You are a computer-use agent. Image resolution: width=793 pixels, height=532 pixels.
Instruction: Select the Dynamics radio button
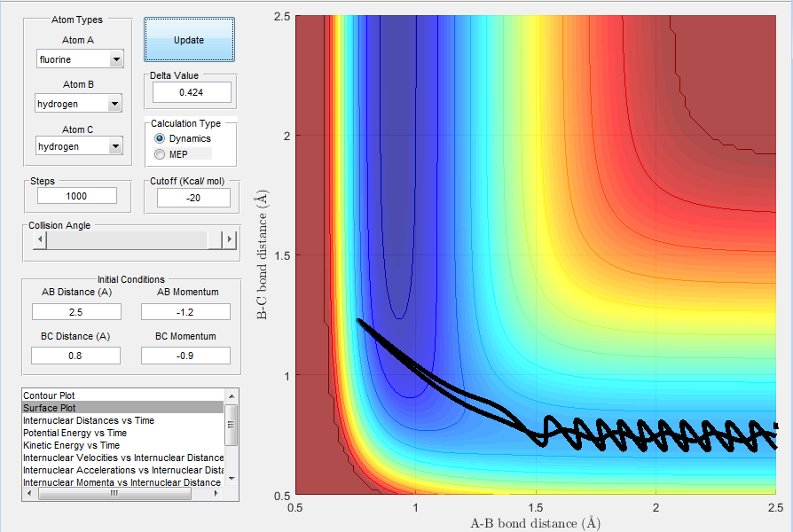[x=160, y=138]
